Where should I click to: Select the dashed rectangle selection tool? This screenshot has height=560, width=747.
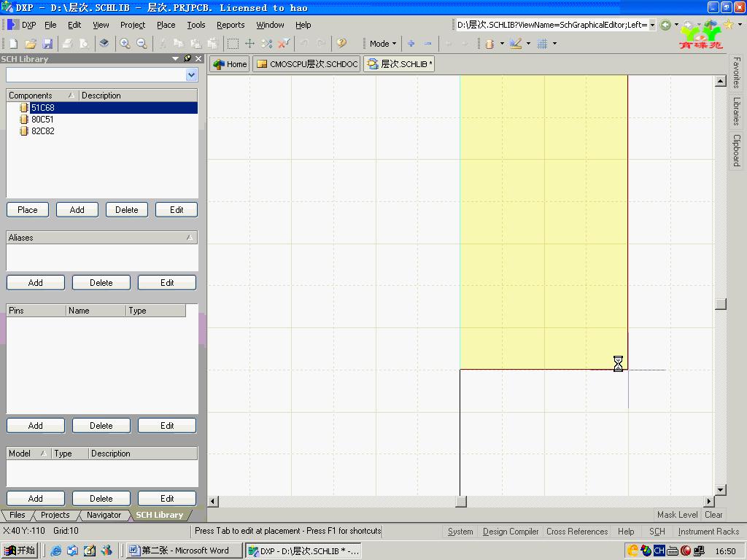(x=233, y=44)
